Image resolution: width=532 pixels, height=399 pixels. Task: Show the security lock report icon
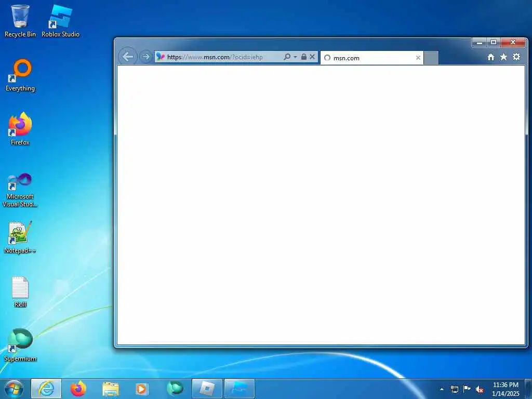coord(303,57)
